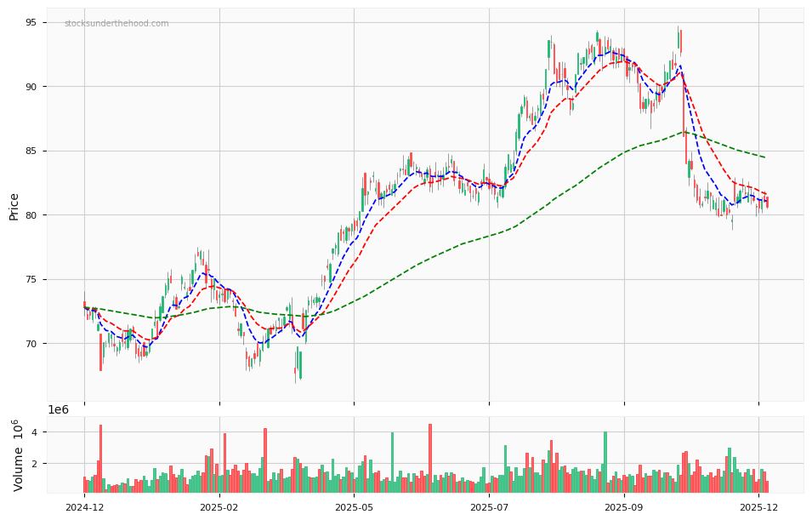This screenshot has height=520, width=812.
Task: Expand the 2025-09 date axis tick
Action: coord(623,506)
